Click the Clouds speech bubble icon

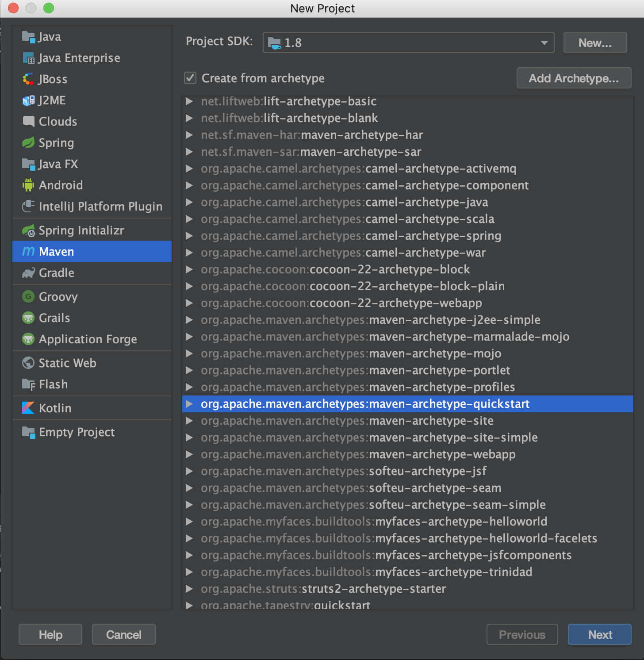click(x=28, y=121)
